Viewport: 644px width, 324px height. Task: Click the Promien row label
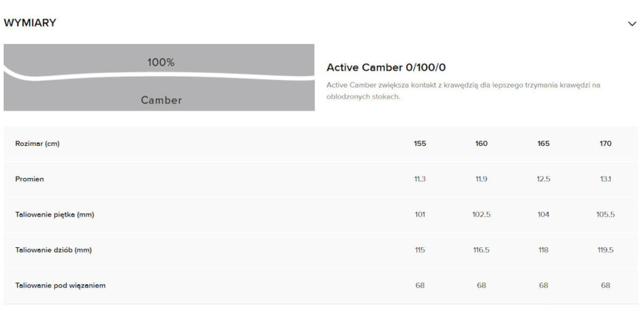[30, 179]
